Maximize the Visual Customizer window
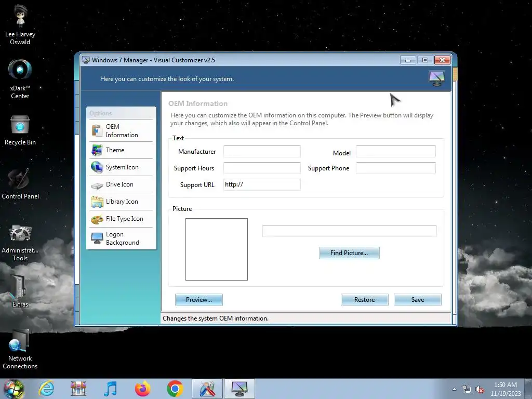 [425, 60]
